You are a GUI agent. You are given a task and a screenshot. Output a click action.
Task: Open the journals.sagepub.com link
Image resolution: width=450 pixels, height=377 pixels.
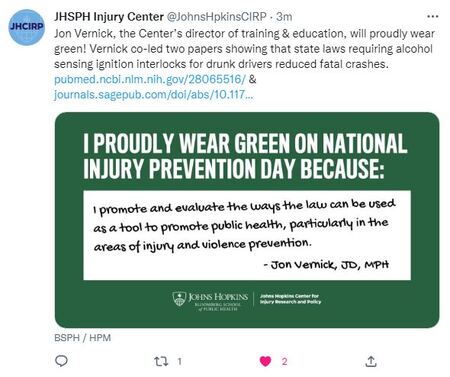click(154, 95)
